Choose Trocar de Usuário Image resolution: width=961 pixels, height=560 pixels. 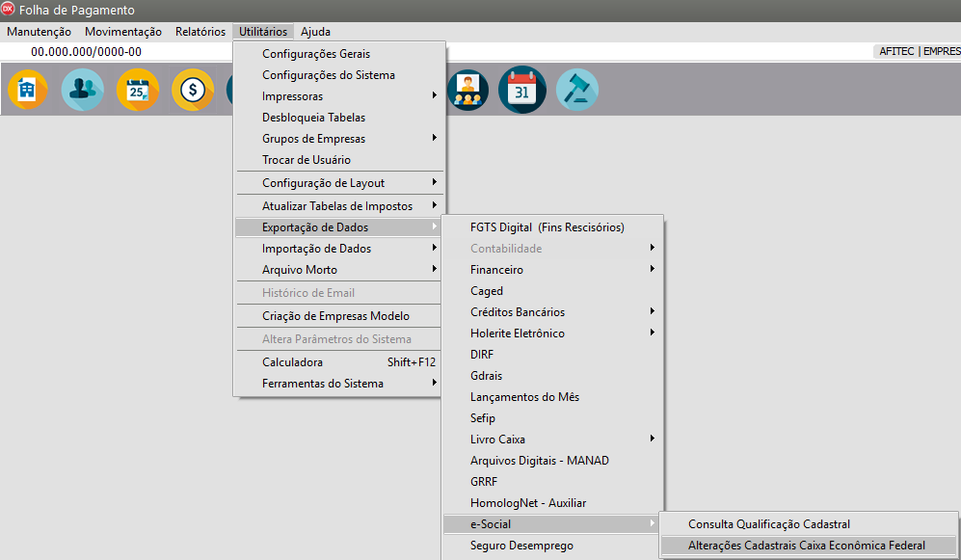pyautogui.click(x=306, y=160)
